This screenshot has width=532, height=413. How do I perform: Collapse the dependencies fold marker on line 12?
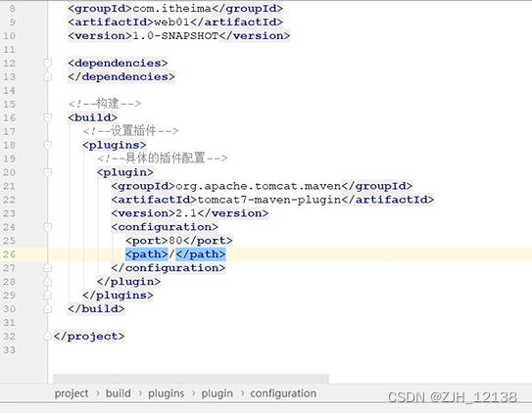click(48, 63)
